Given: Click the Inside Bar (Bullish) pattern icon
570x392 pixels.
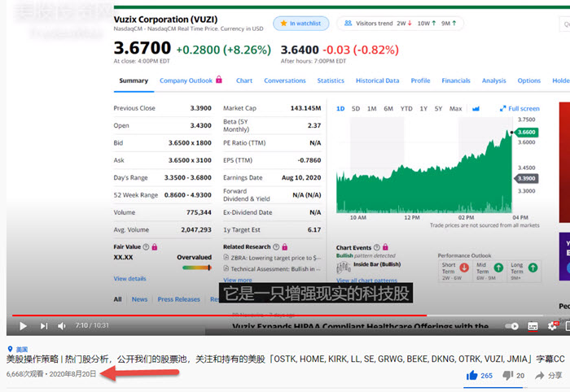Looking at the screenshot, I should click(344, 268).
